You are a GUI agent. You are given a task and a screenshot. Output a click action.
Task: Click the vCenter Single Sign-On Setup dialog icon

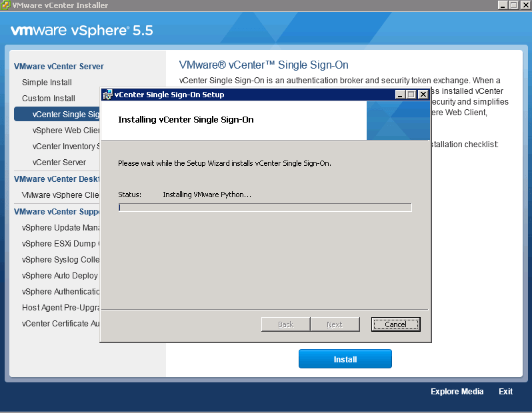coord(107,95)
